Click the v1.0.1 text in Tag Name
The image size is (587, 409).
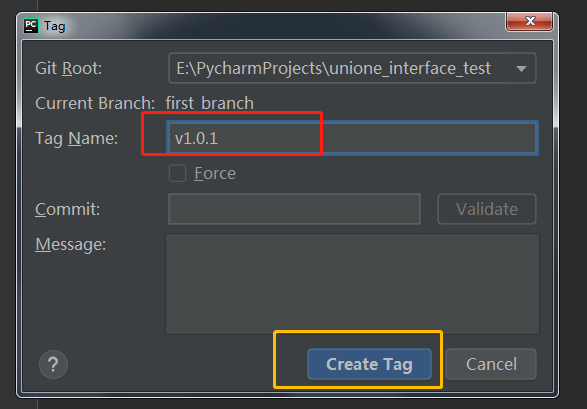pos(196,138)
